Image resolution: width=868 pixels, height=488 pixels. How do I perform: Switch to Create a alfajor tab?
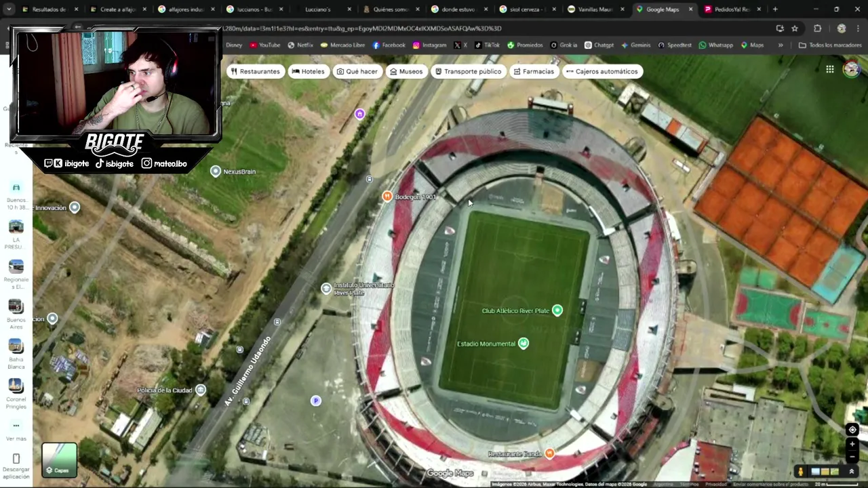(x=117, y=9)
